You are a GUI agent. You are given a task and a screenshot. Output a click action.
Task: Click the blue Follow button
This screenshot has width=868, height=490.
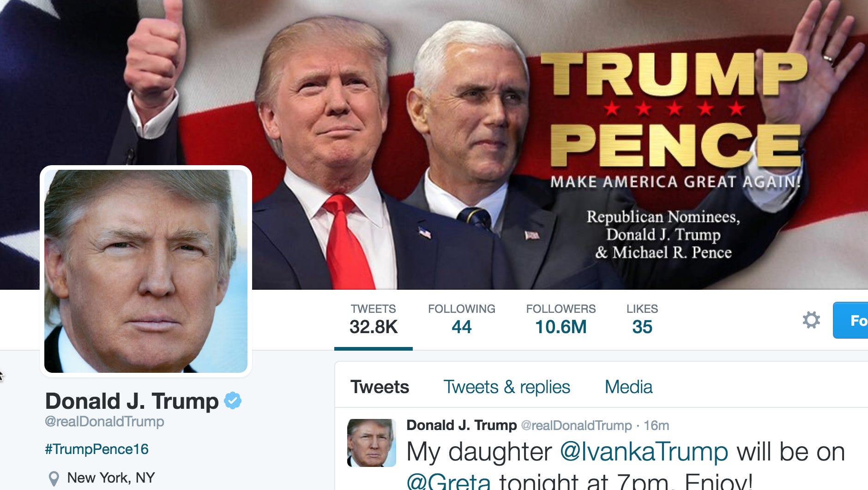tap(850, 320)
